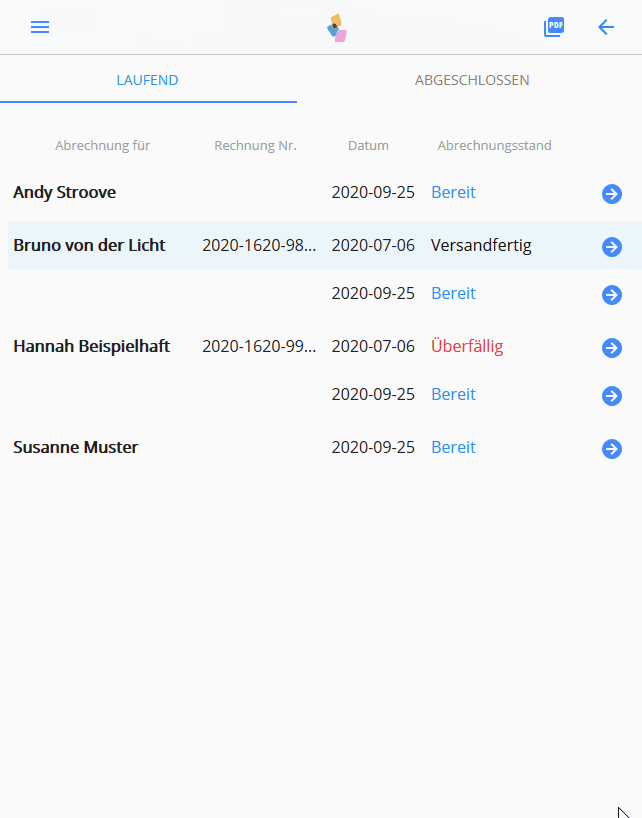
Task: Switch to the ABGESCHLOSSEN tab
Action: [472, 80]
